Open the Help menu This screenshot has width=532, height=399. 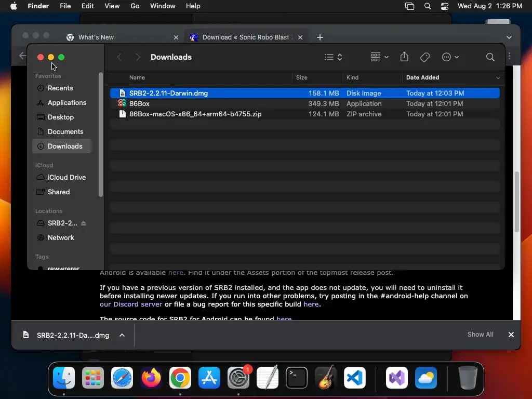click(193, 6)
